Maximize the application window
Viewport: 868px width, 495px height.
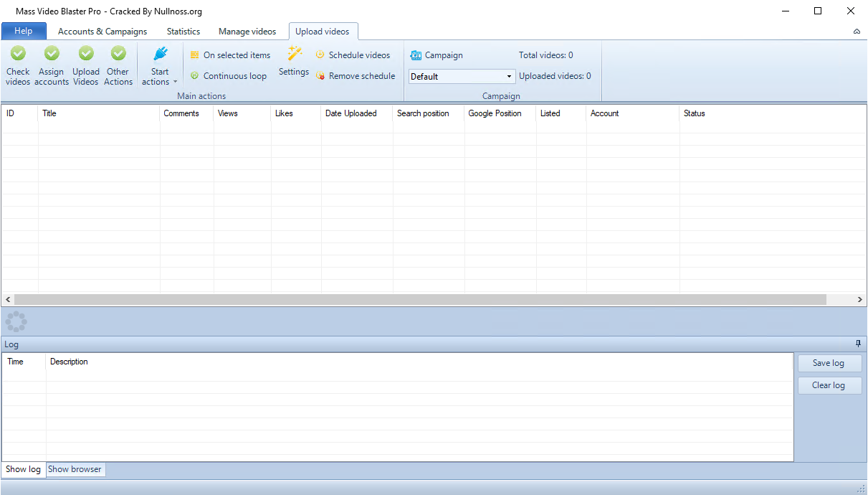click(x=818, y=11)
